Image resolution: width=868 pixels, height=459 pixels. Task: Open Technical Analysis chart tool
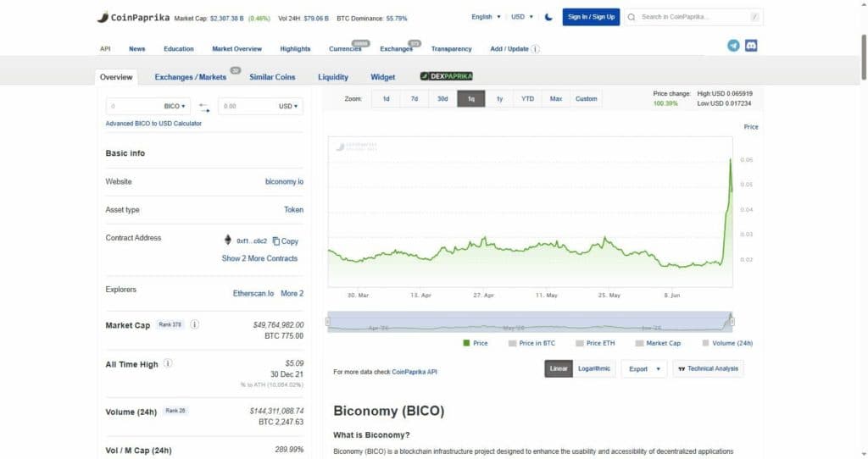[x=708, y=369]
